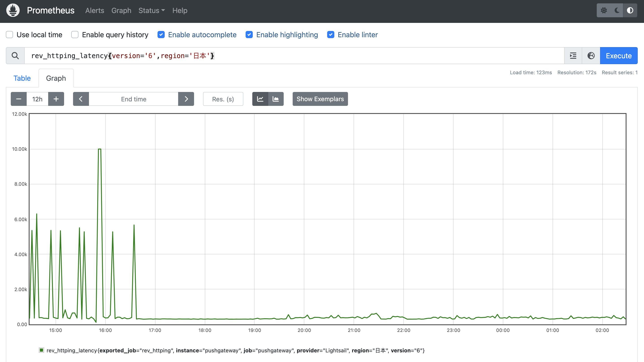The image size is (644, 362).
Task: Select the browser-preferred theme half-circle icon
Action: click(x=630, y=10)
